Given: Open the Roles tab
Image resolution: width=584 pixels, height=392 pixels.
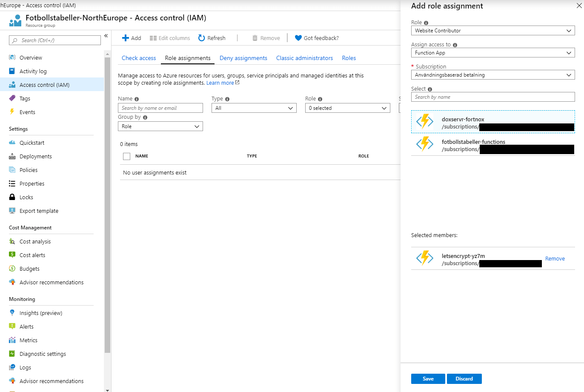Looking at the screenshot, I should (349, 58).
